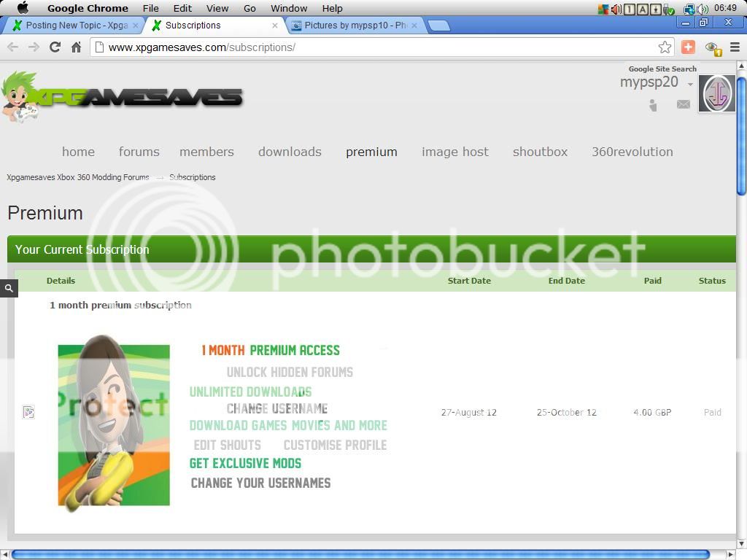747x560 pixels.
Task: Open messages via the envelope icon
Action: click(x=683, y=104)
